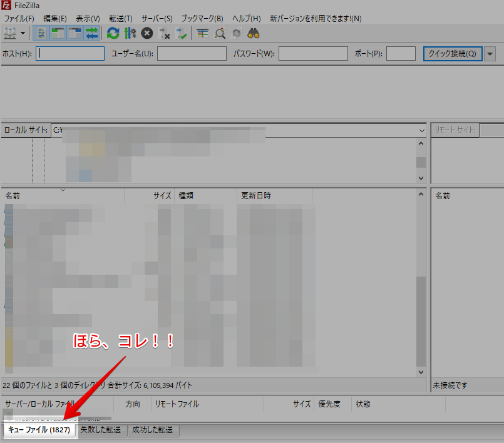
Task: Sort local files by 名前 column
Action: (x=63, y=196)
